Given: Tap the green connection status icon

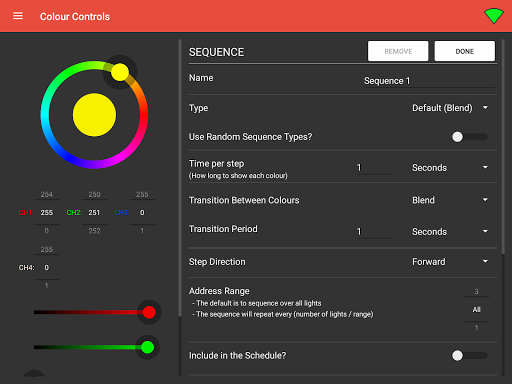Looking at the screenshot, I should [x=494, y=16].
